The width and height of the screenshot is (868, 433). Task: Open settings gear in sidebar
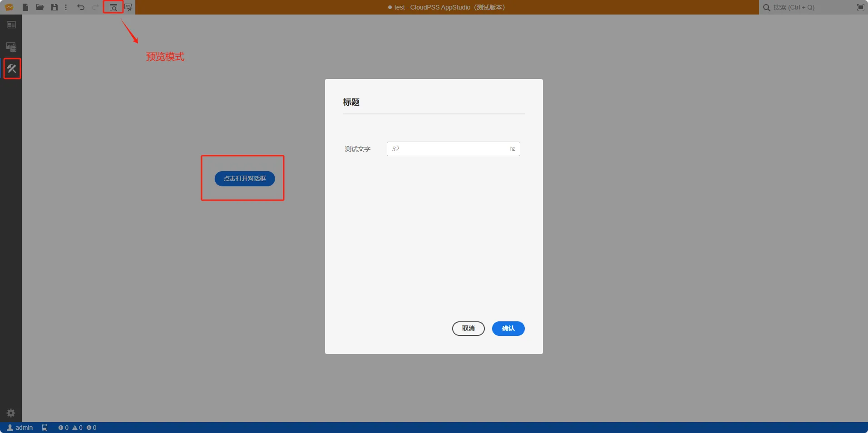click(x=11, y=413)
